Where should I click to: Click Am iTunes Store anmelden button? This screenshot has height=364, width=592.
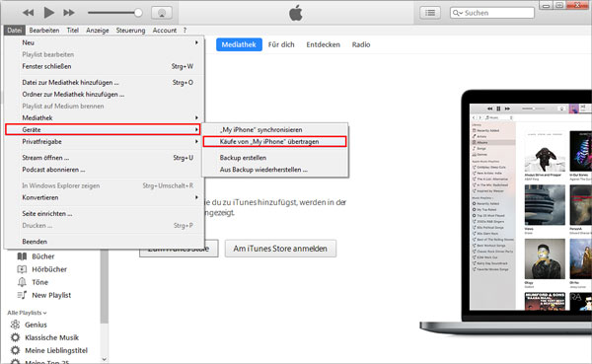click(280, 249)
